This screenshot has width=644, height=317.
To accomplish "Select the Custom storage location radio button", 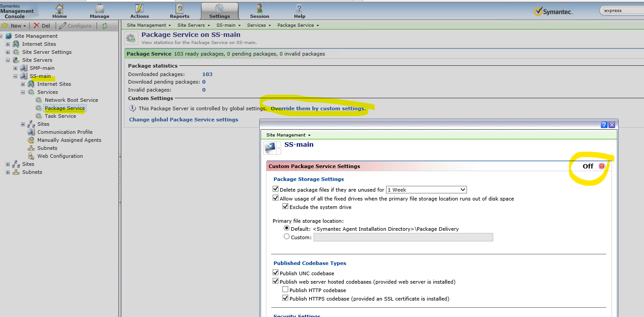I will pyautogui.click(x=286, y=237).
